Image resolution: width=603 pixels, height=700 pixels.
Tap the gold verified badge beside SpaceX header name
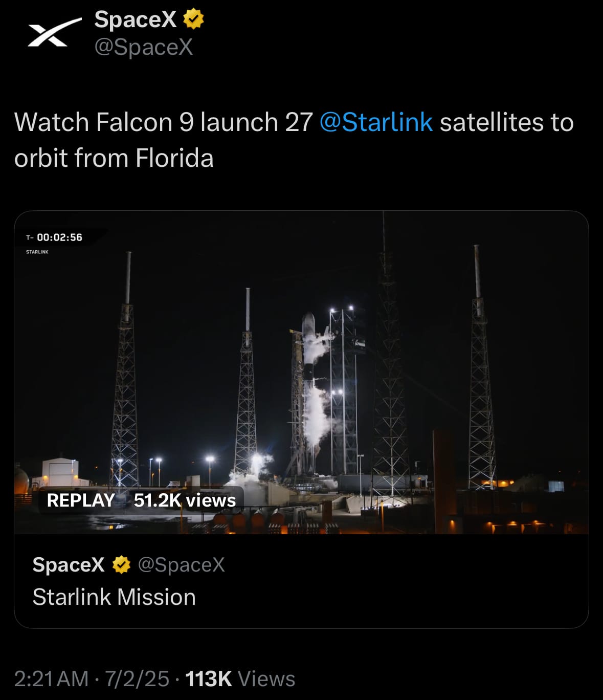point(193,19)
